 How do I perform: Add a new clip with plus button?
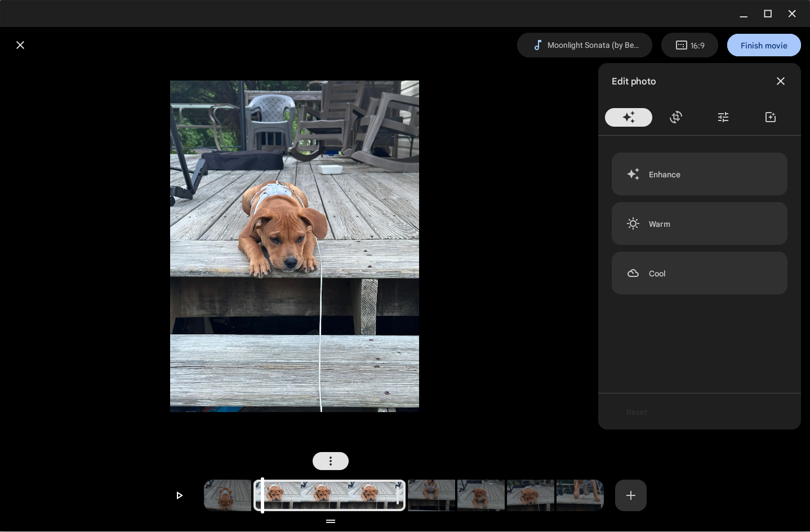tap(631, 495)
